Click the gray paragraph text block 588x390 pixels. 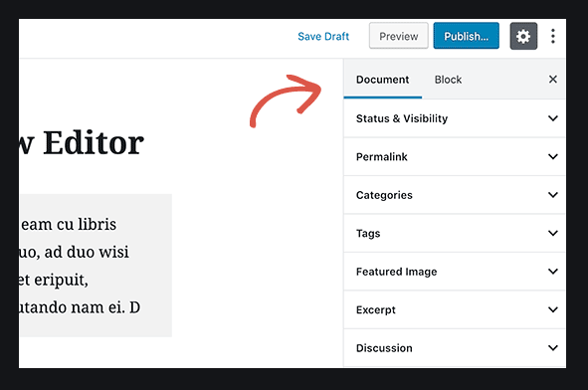tap(96, 266)
